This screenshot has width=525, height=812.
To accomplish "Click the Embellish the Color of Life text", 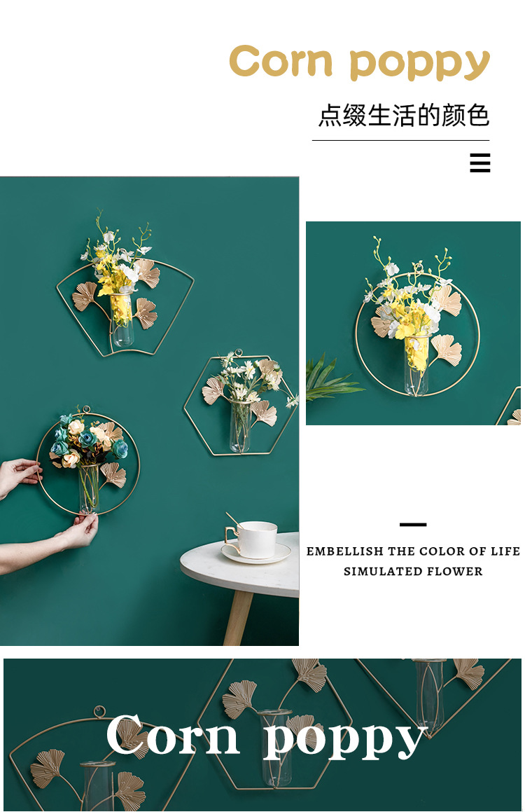I will point(413,551).
